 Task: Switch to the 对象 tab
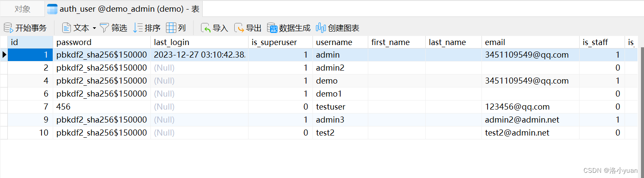pyautogui.click(x=22, y=9)
